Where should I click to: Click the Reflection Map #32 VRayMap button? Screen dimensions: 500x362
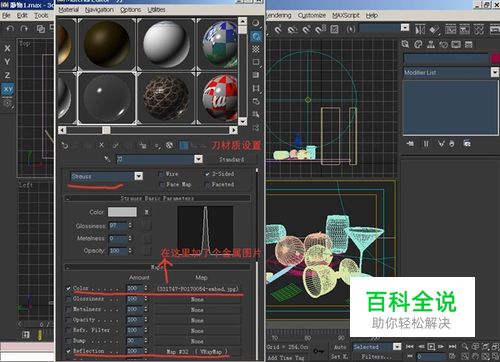tap(197, 351)
